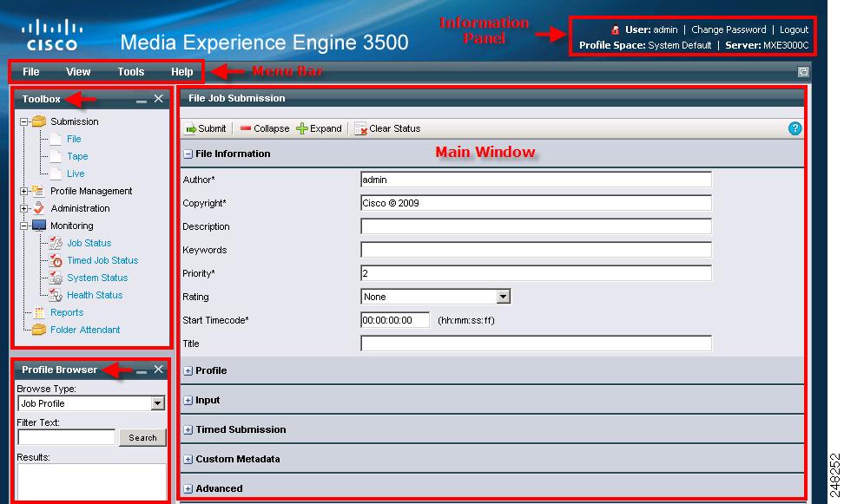The image size is (844, 504).
Task: Expand the Profile Management node
Action: [x=23, y=192]
